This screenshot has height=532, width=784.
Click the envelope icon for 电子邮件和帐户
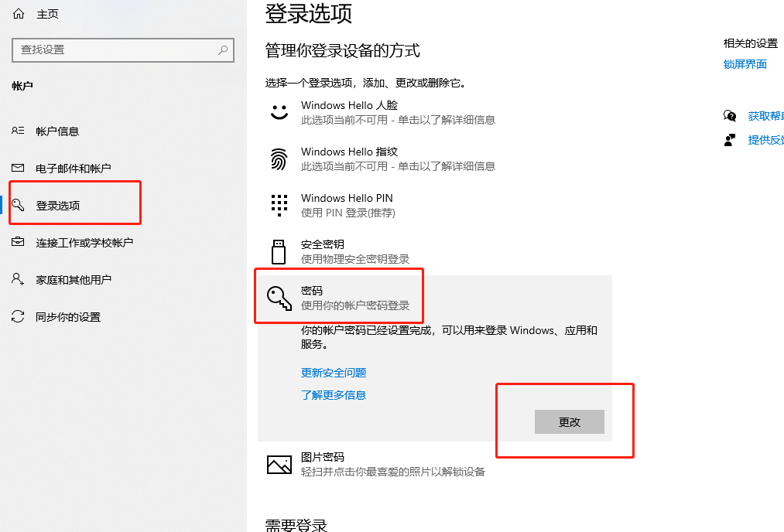(18, 168)
